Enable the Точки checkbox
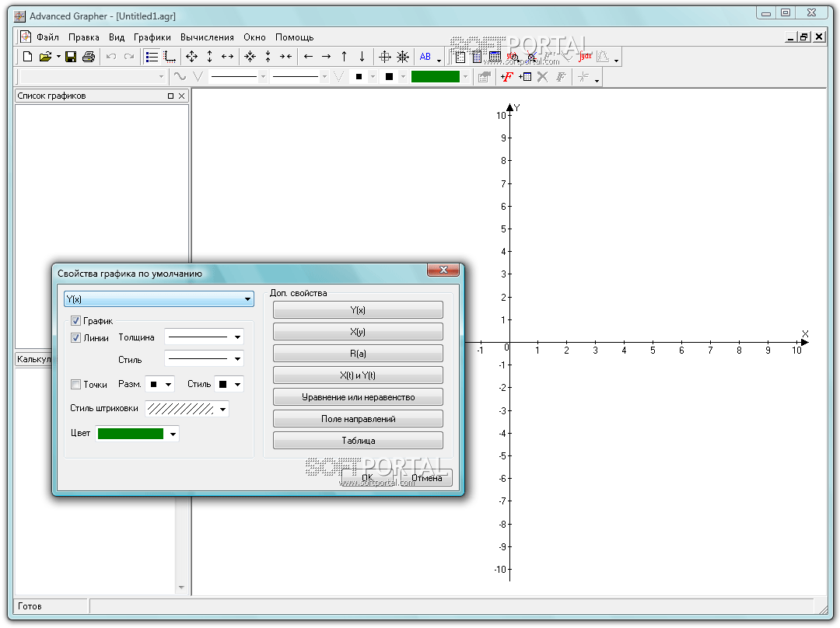Viewport: 840px width, 628px height. (x=75, y=385)
